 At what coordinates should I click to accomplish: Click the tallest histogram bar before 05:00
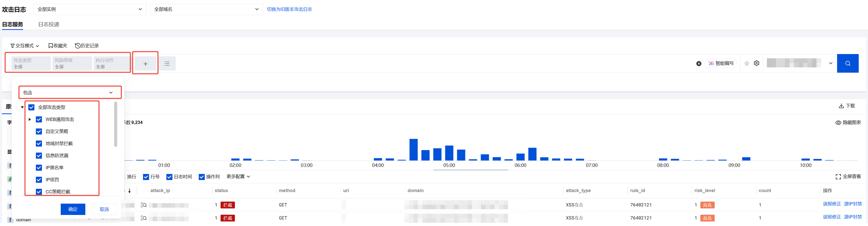point(413,150)
